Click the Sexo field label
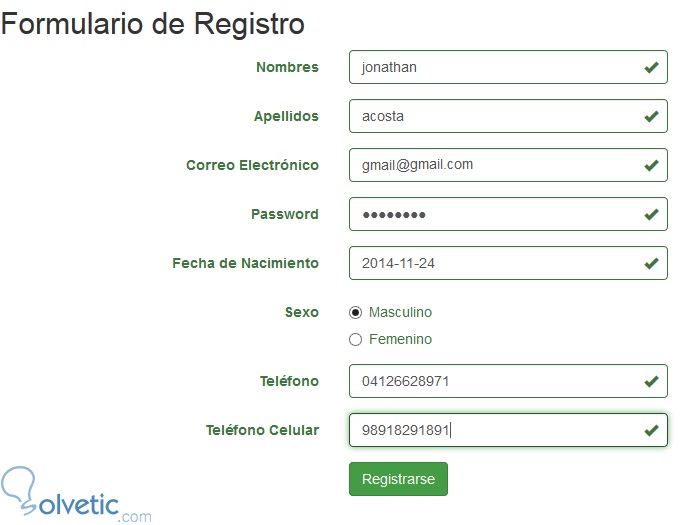 301,312
